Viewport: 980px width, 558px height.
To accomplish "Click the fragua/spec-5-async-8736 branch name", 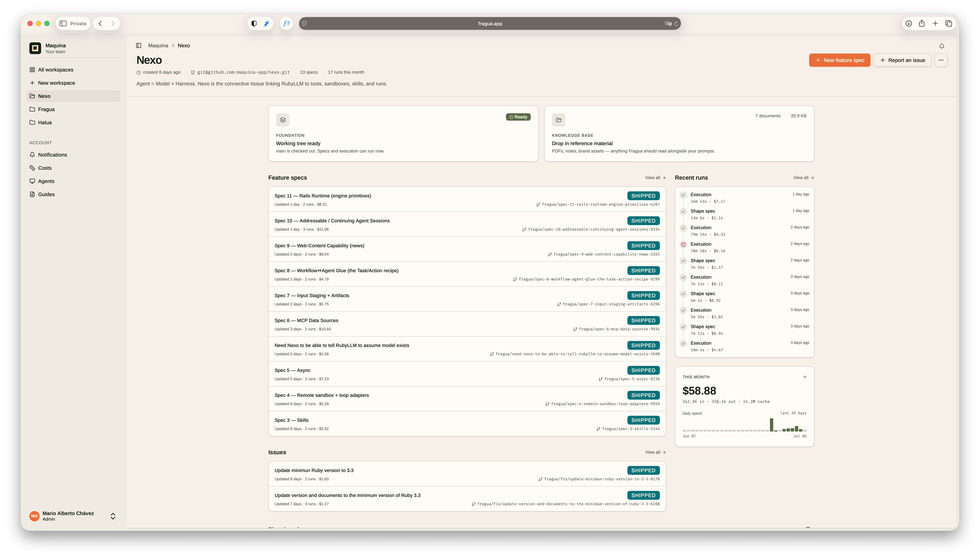I will point(631,379).
